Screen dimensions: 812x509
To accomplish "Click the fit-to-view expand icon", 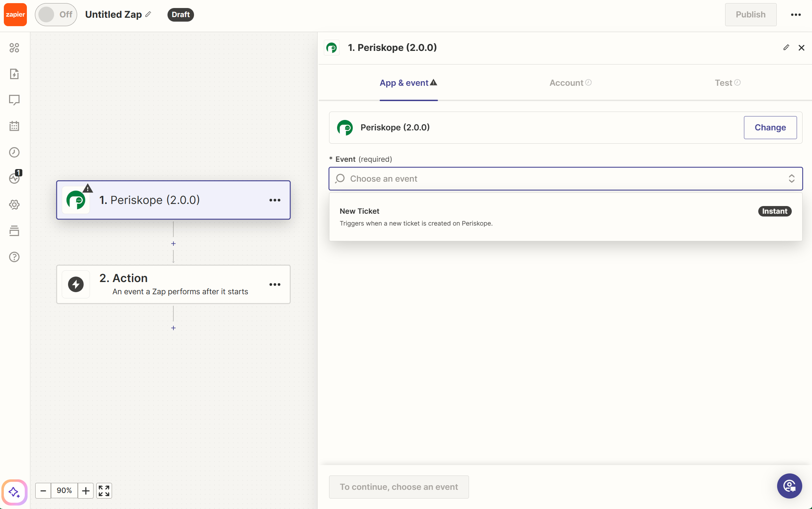I will click(104, 491).
